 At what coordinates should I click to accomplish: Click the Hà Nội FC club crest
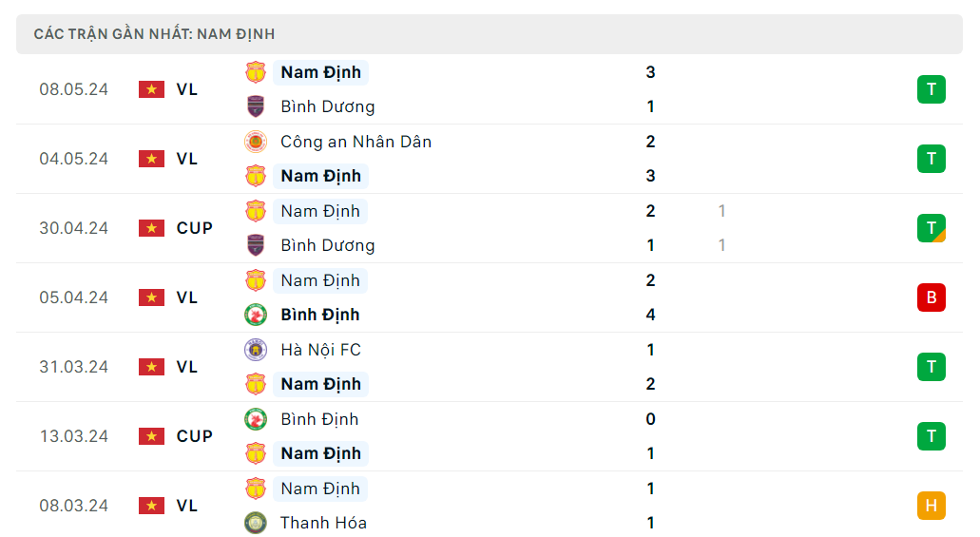(256, 350)
